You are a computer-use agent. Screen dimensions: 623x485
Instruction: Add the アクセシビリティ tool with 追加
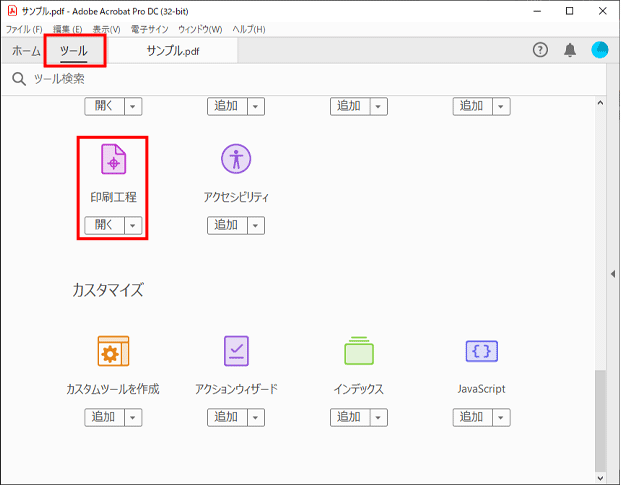(227, 225)
